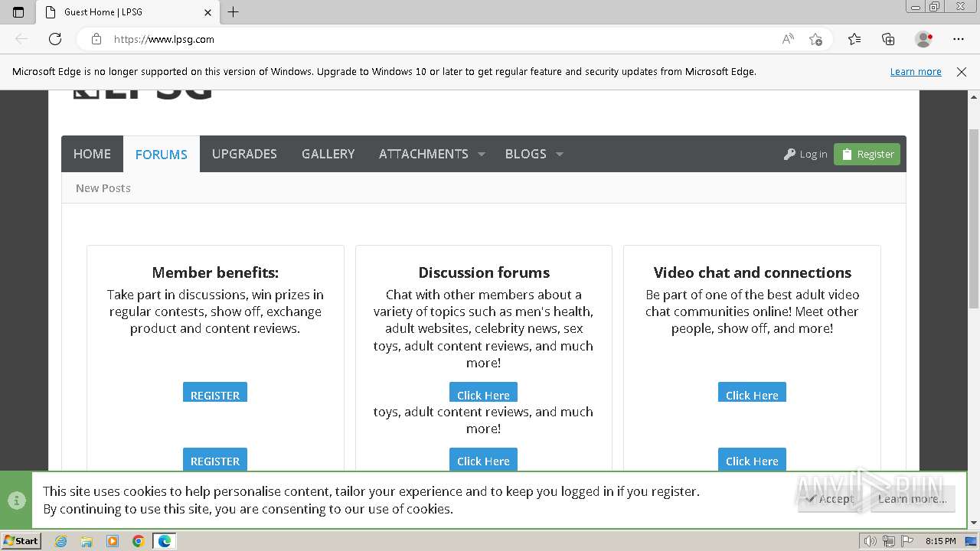980x551 pixels.
Task: Open the taskbar clock showing 8:15 PM
Action: [940, 541]
